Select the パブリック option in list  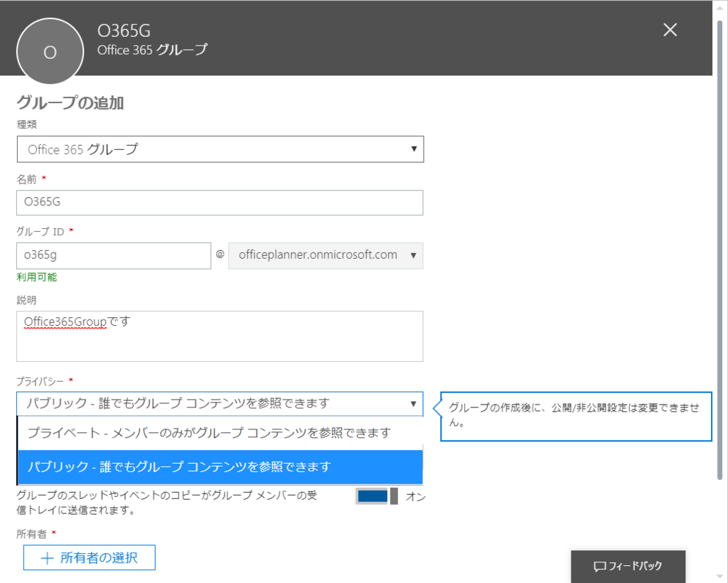220,466
